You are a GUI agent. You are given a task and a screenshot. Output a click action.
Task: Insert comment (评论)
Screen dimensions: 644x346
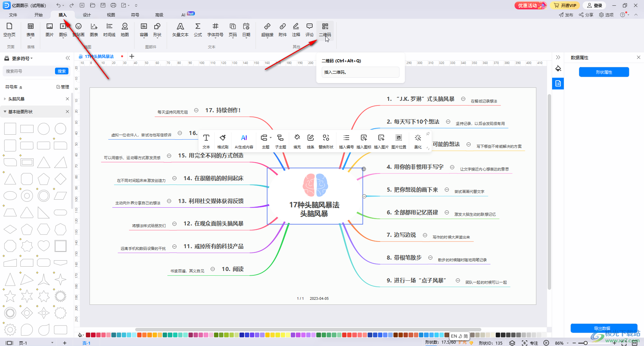click(310, 30)
